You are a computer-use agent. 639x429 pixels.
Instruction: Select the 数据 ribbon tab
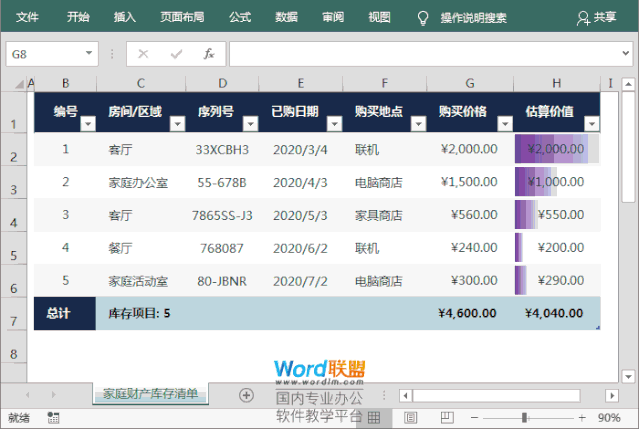pyautogui.click(x=286, y=17)
